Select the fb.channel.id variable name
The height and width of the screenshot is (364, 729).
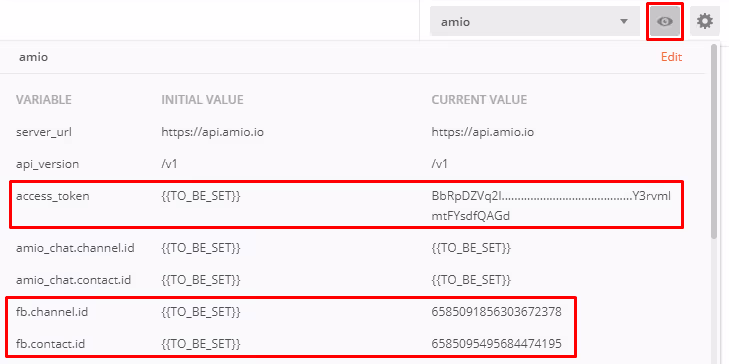click(52, 312)
